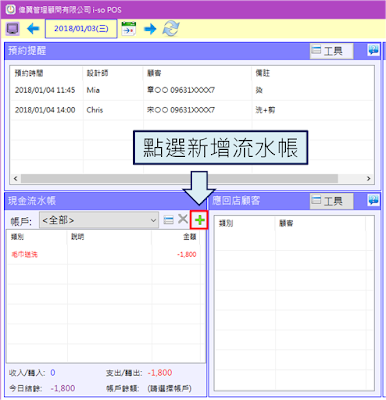This screenshot has width=386, height=400.
Task: Delete ledger entry with X icon
Action: tap(183, 219)
